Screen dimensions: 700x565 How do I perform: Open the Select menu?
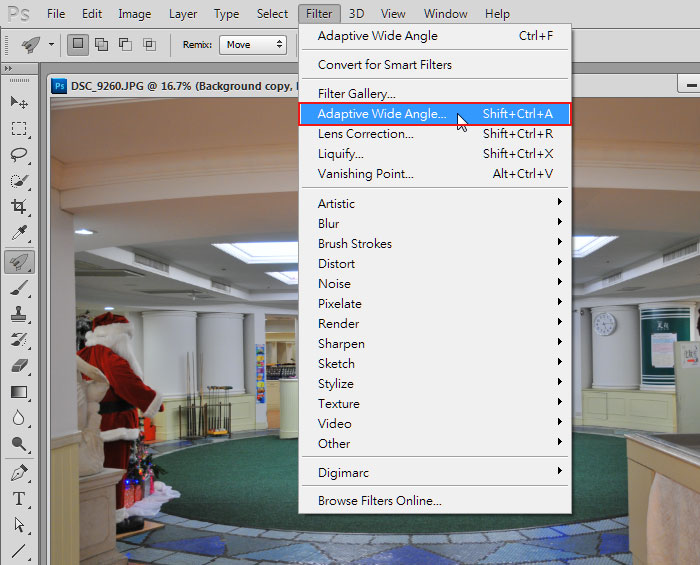[272, 14]
